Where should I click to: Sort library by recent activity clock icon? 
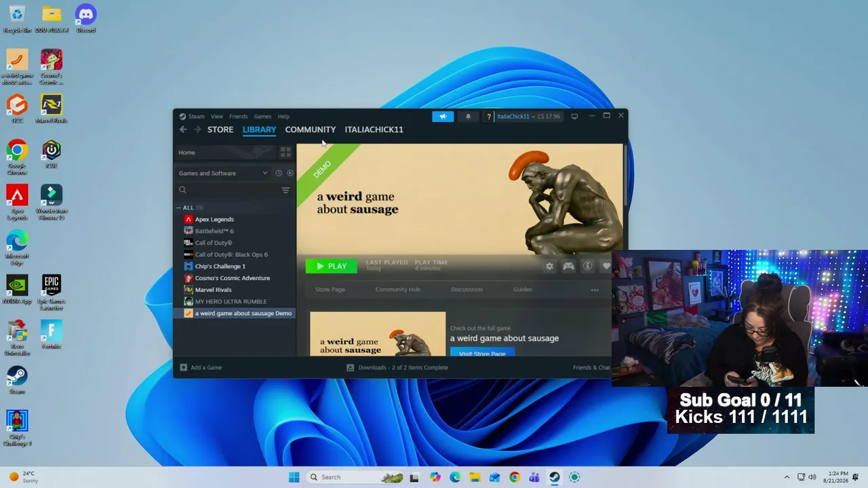pos(279,173)
